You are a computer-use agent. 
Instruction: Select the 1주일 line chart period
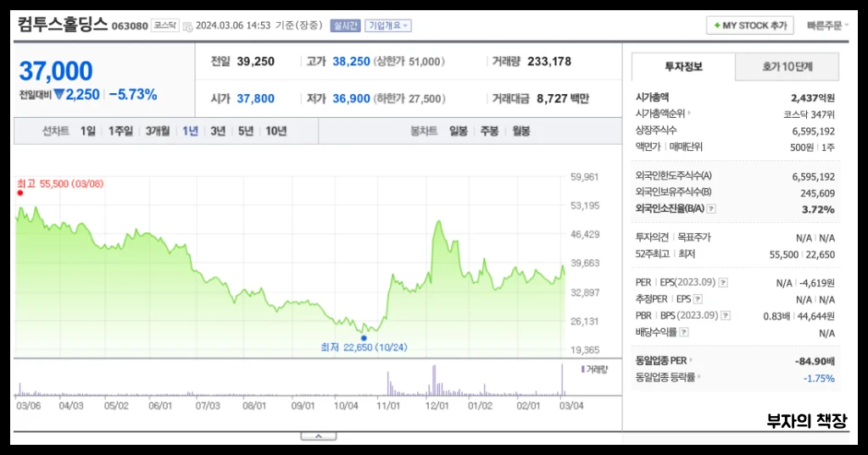point(120,131)
